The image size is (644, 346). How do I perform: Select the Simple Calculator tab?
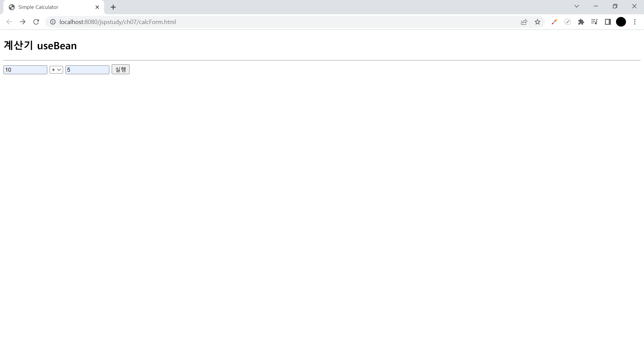50,7
